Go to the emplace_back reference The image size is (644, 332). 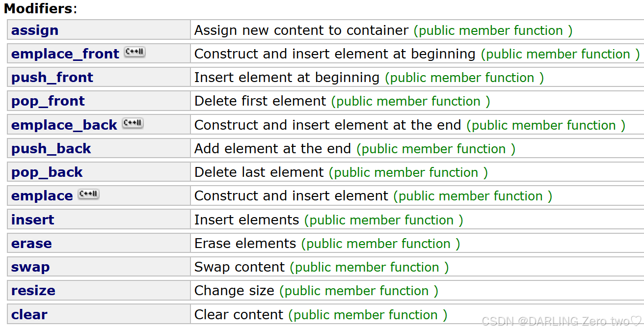64,125
